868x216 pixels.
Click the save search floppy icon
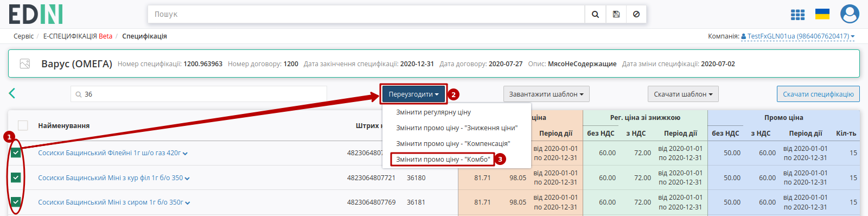coord(616,14)
